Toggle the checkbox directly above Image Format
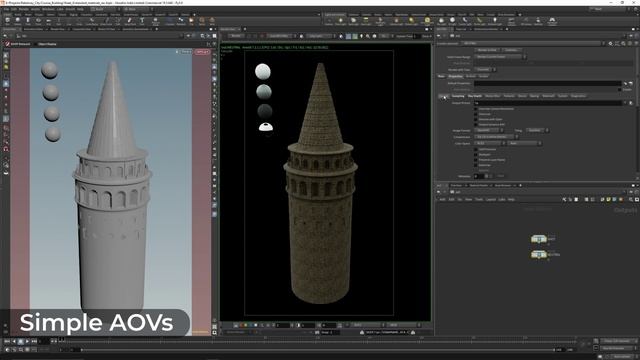The width and height of the screenshot is (640, 360). 476,124
